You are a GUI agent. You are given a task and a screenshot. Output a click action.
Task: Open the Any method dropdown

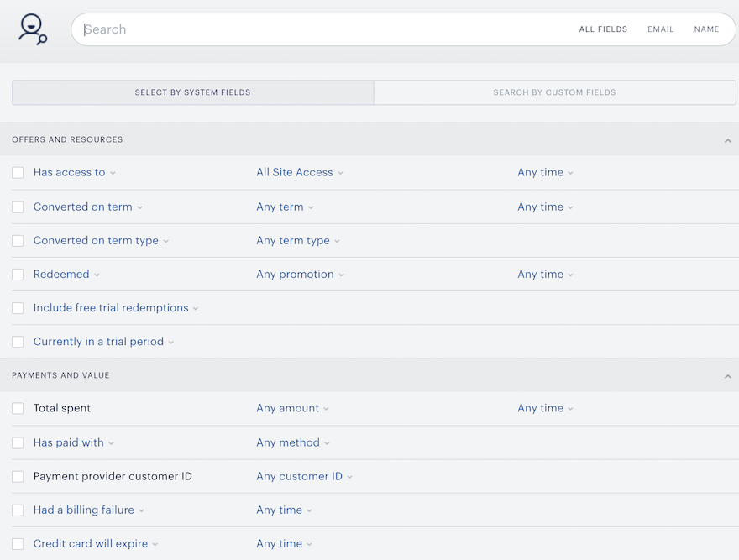pos(293,442)
